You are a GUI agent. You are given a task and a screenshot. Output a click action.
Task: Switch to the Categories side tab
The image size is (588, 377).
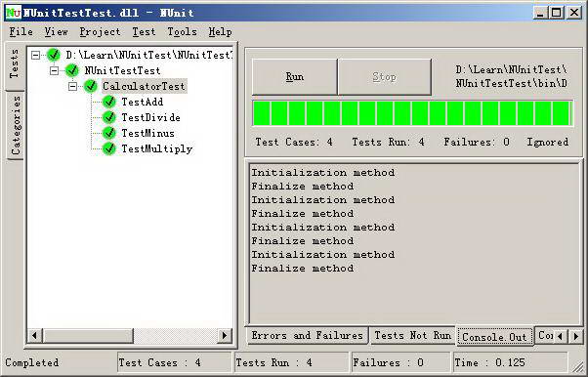point(16,125)
